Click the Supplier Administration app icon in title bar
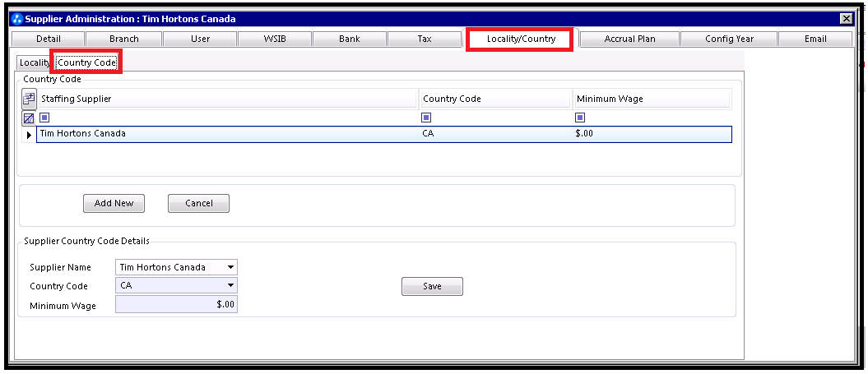The height and width of the screenshot is (374, 868). [x=17, y=19]
